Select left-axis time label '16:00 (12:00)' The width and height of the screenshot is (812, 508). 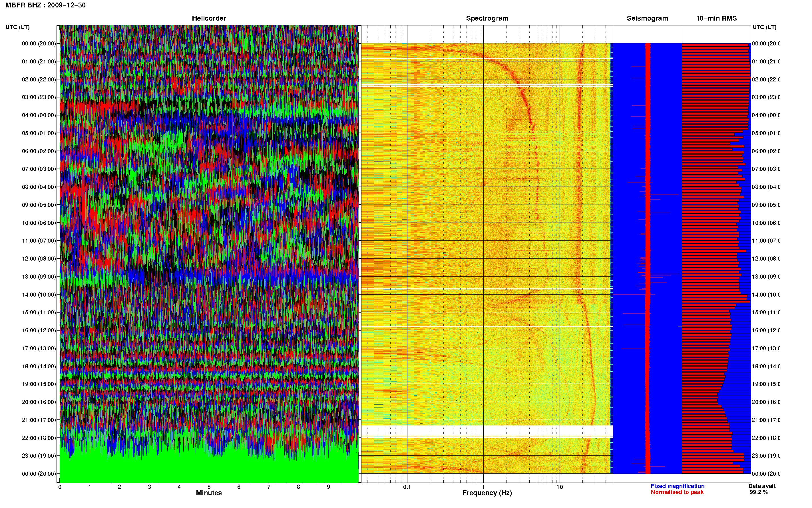click(x=39, y=330)
